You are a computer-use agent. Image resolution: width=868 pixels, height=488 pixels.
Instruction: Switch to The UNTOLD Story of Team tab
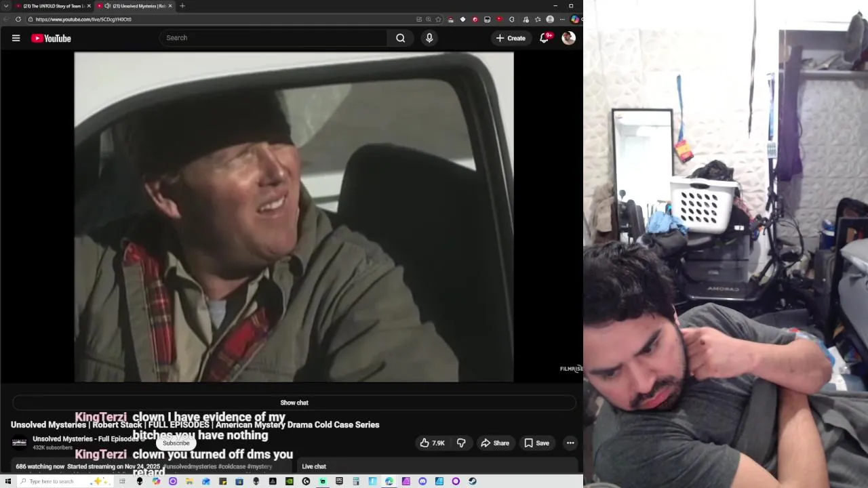(x=53, y=5)
